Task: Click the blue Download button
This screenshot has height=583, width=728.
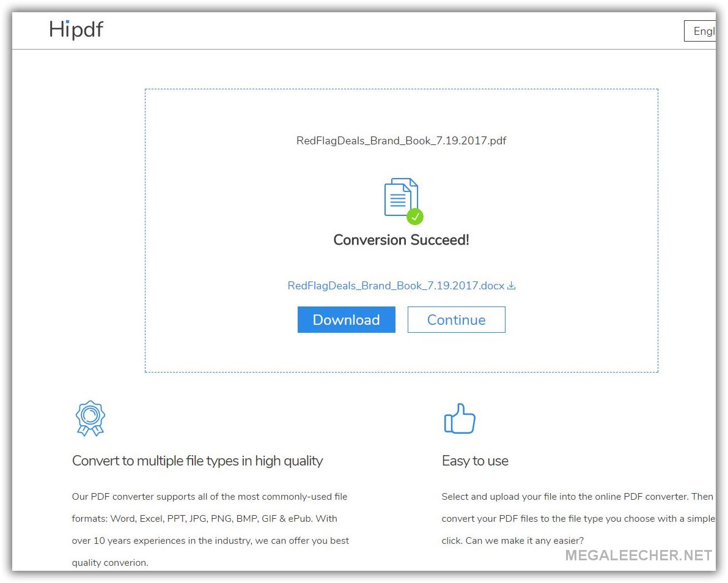Action: [347, 319]
